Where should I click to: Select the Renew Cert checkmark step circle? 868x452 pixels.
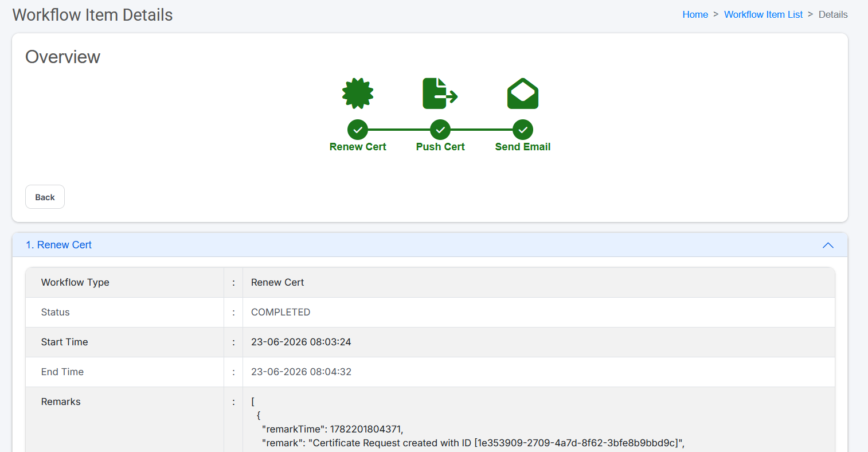(x=358, y=130)
